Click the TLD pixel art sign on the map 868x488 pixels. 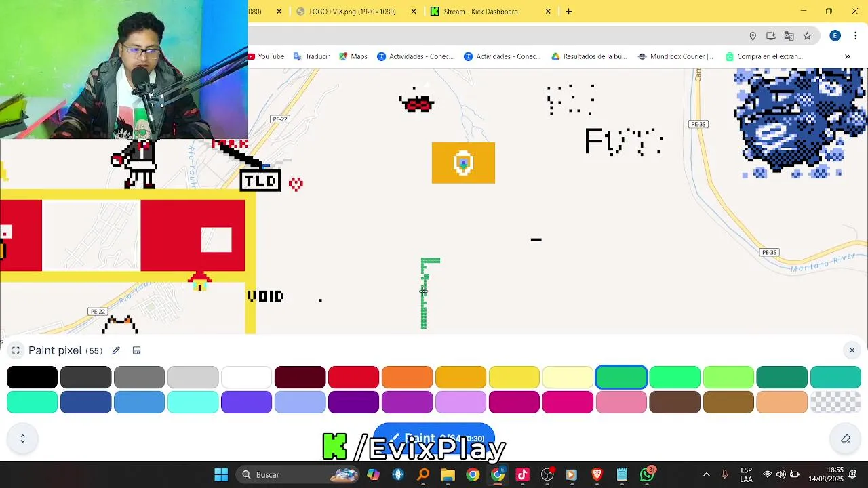(x=260, y=181)
